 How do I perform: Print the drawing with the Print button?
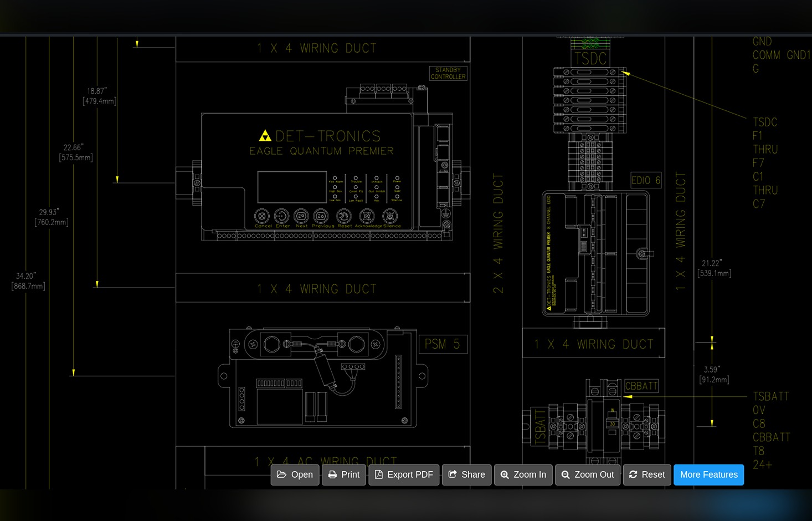[344, 474]
